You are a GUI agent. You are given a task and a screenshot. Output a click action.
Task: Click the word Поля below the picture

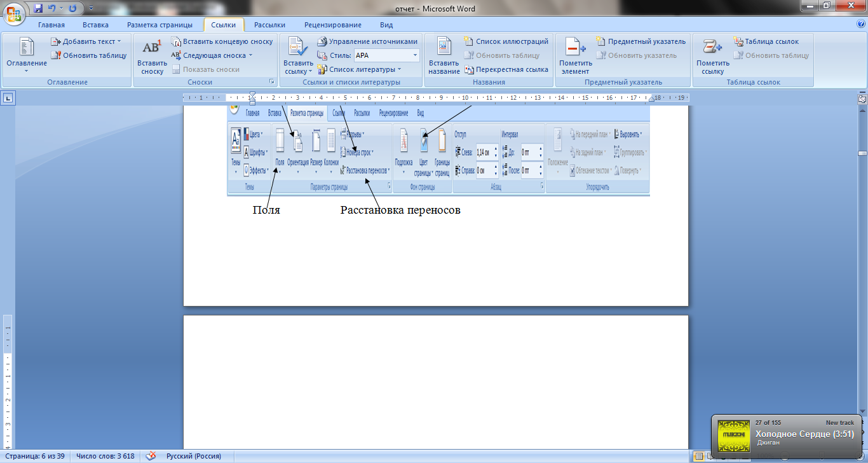pos(266,210)
